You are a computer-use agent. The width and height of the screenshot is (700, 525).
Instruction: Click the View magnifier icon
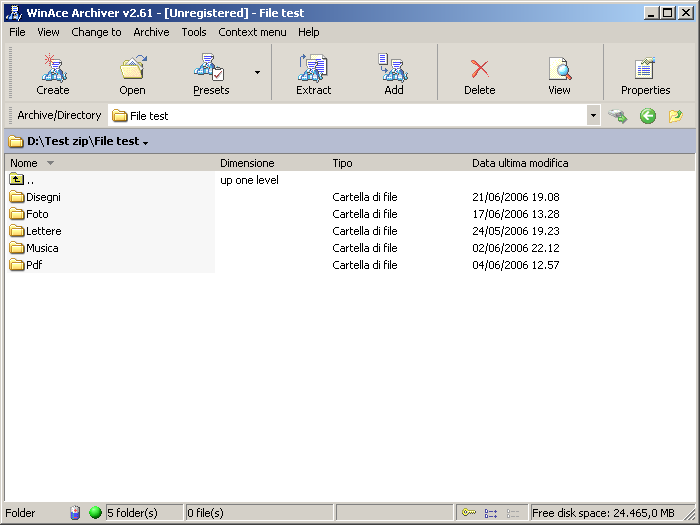point(559,69)
